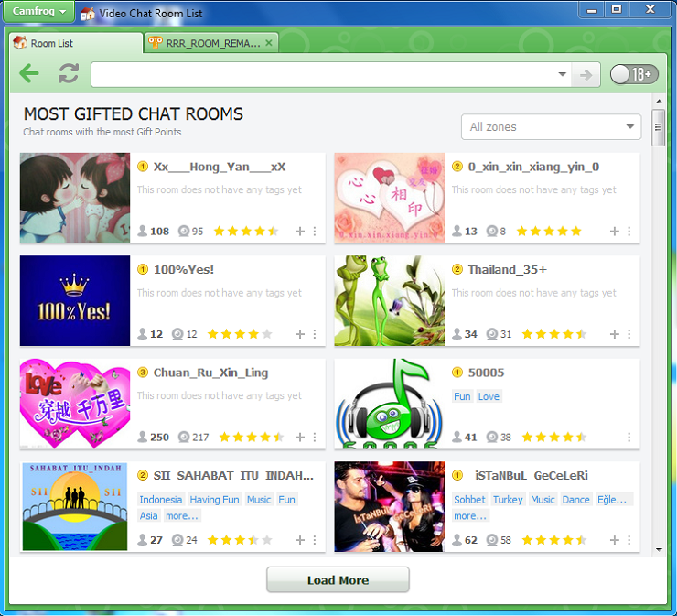Image resolution: width=677 pixels, height=616 pixels.
Task: Open more options for _iSTaNBuL_GeCeLeRi_ room
Action: click(629, 540)
